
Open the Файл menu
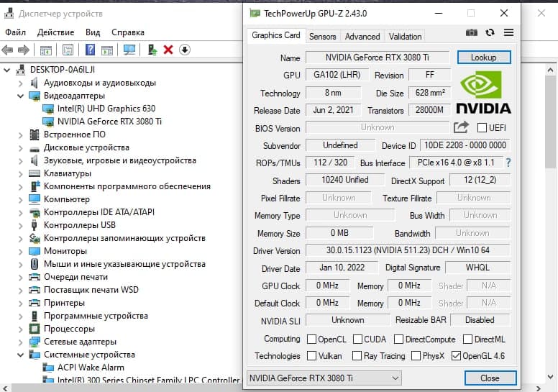[x=15, y=32]
